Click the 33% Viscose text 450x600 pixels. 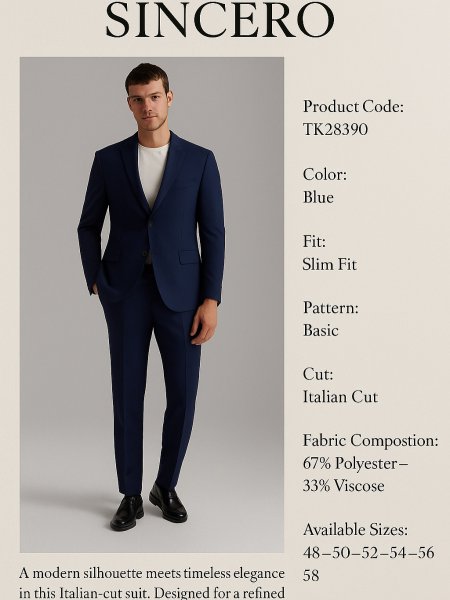[344, 486]
